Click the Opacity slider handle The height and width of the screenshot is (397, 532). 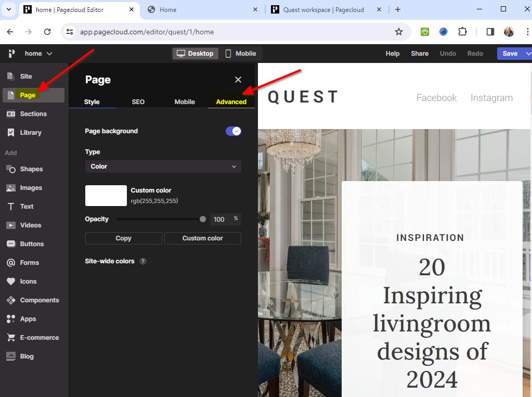pyautogui.click(x=203, y=220)
